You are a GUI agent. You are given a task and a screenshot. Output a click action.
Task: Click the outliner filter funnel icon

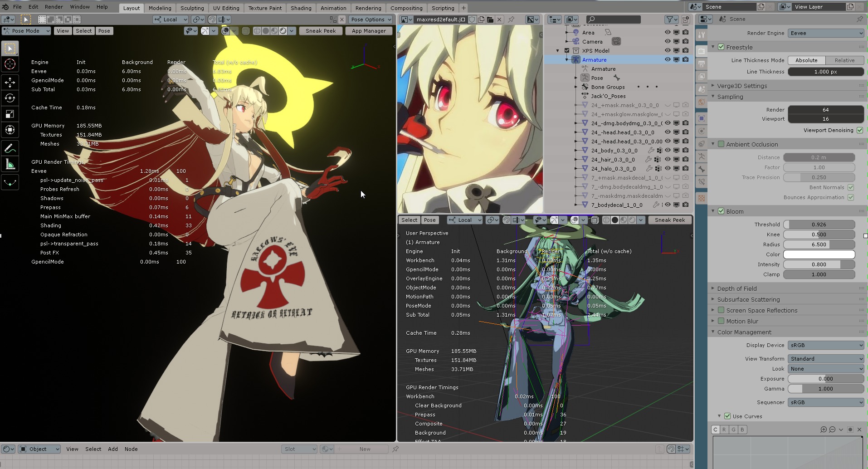669,20
